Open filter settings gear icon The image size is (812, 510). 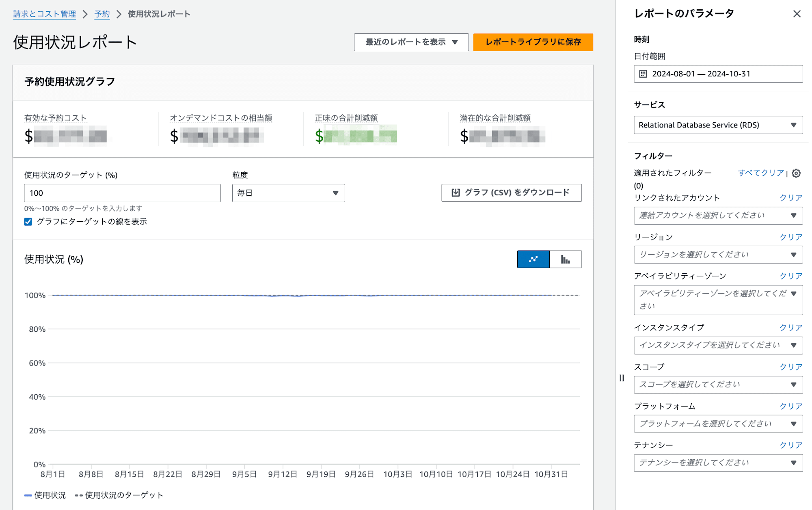[796, 173]
